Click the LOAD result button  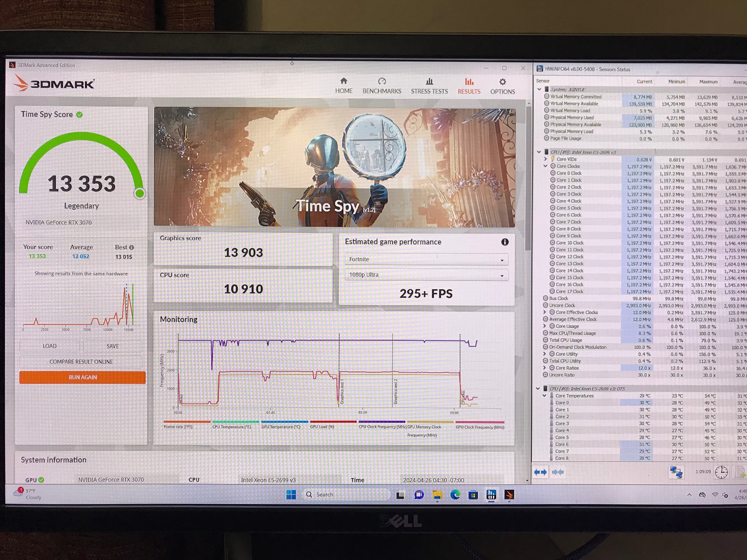50,346
